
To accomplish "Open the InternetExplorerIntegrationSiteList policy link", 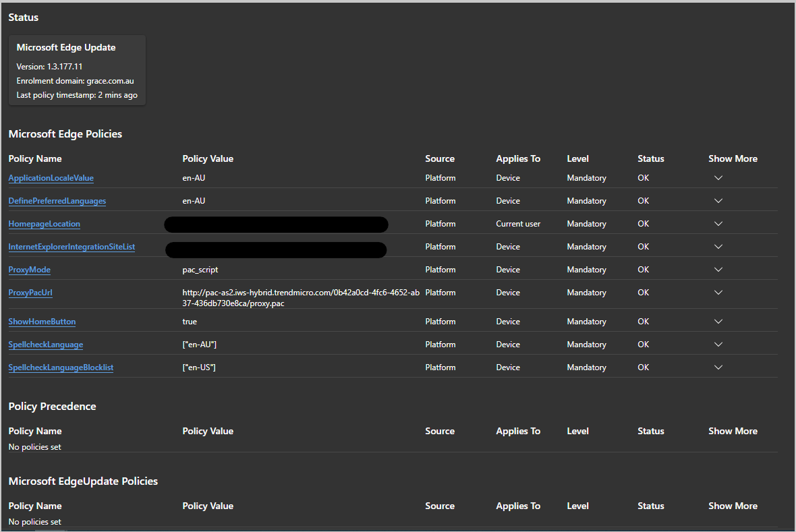I will tap(72, 246).
